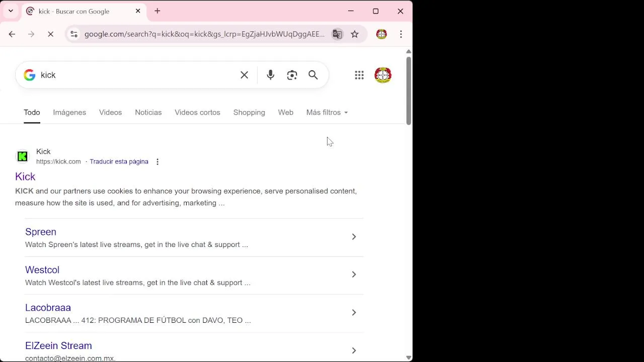Click the Google logo in search box
The height and width of the screenshot is (362, 644).
point(30,75)
